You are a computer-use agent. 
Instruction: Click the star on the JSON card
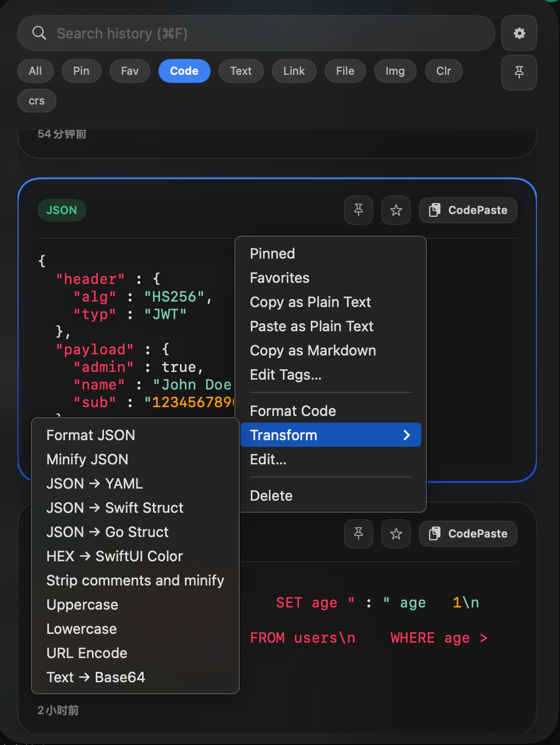pyautogui.click(x=396, y=210)
